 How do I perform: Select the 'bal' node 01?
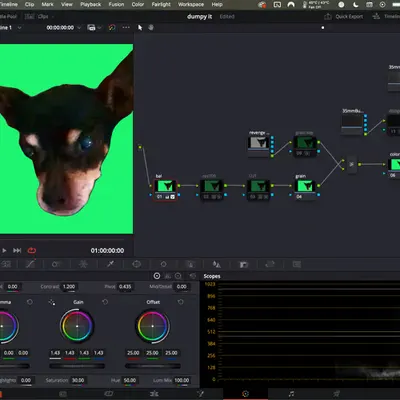pyautogui.click(x=165, y=190)
